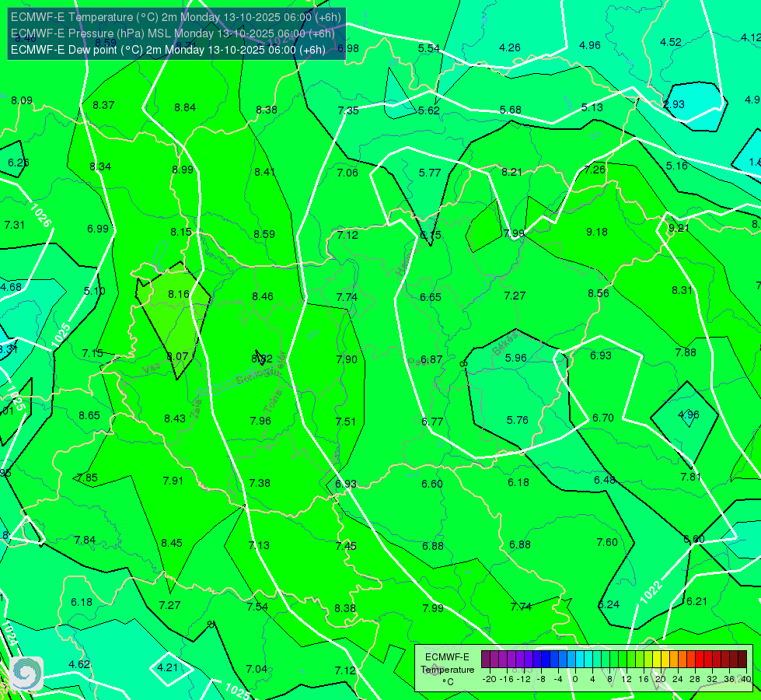The image size is (761, 700).
Task: Pick the yellow legend swatch near 20
Action: click(x=657, y=660)
